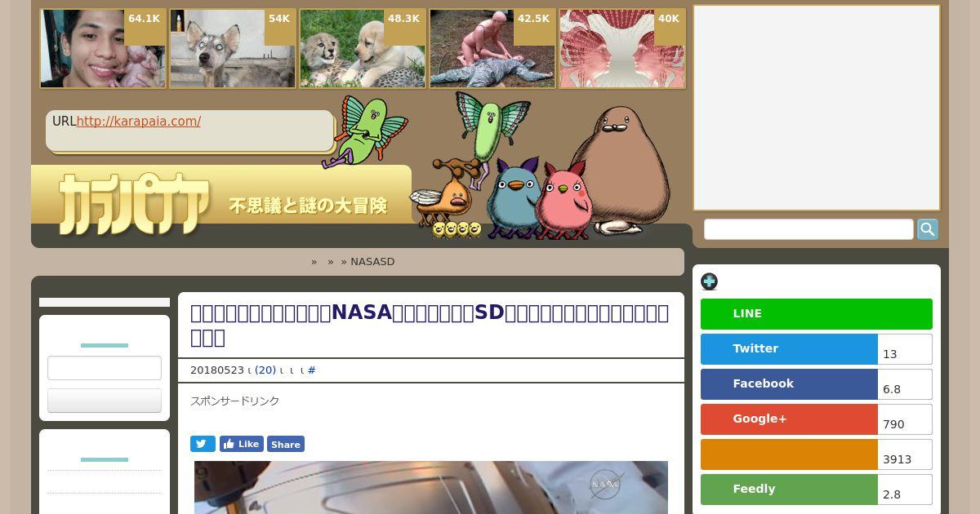Follow the http://karapaia.com/ URL link
Image resolution: width=980 pixels, height=514 pixels.
coord(139,121)
